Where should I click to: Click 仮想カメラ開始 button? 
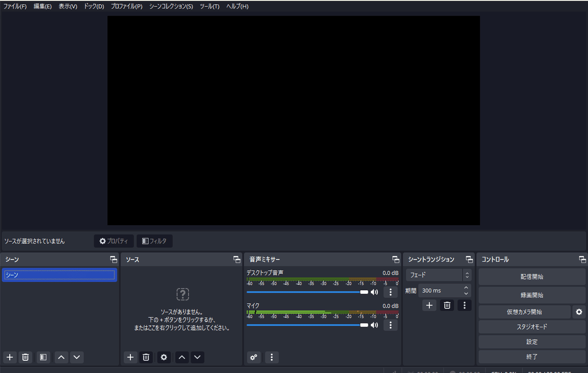click(524, 312)
